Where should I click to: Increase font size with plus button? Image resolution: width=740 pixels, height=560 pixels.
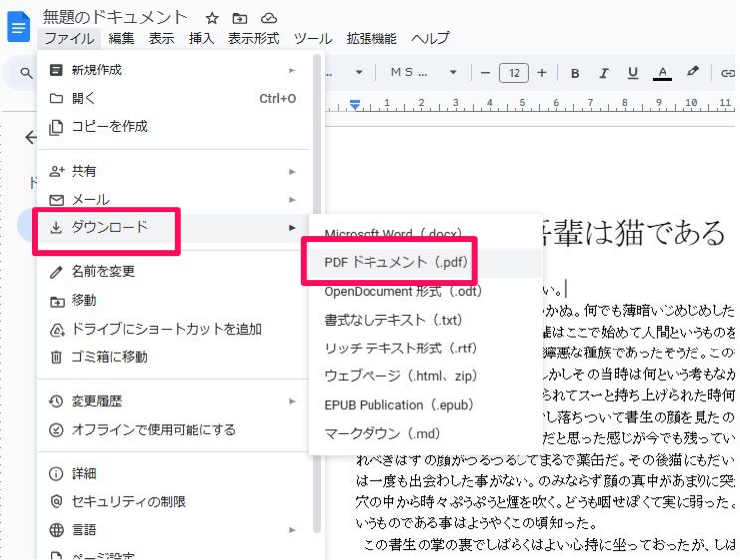[x=542, y=72]
